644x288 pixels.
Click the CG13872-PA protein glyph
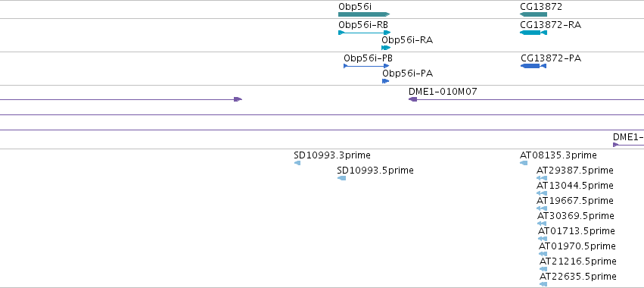pyautogui.click(x=533, y=66)
